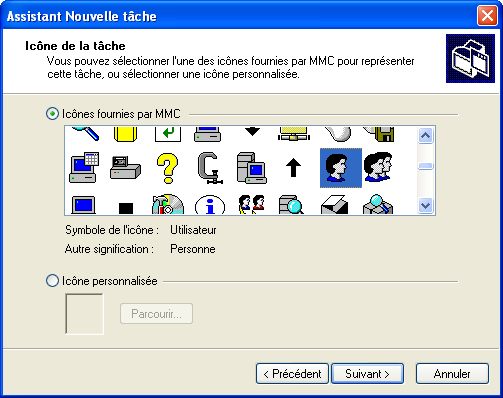
Task: Pick the yellow question mark icon
Action: tap(167, 168)
